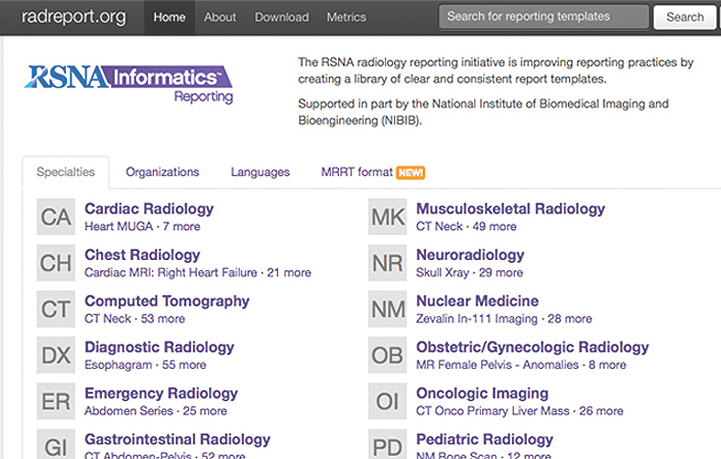The height and width of the screenshot is (459, 721).
Task: Click MR Female Pelvis - Anomalies link
Action: 498,365
